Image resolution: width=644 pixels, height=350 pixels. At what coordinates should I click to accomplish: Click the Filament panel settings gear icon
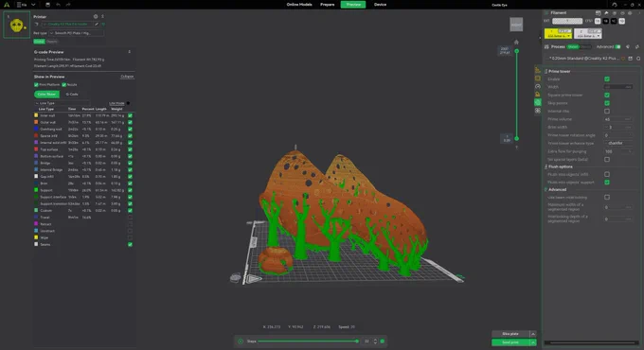point(630,13)
